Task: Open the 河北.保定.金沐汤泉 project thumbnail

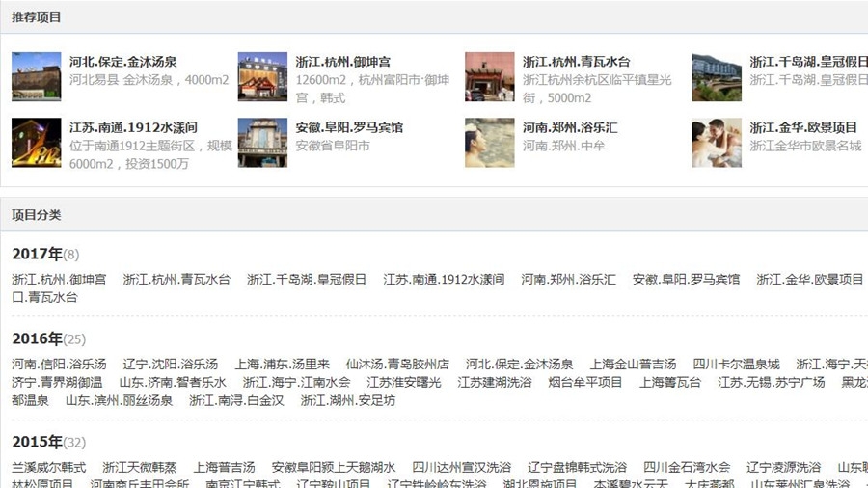Action: tap(36, 76)
